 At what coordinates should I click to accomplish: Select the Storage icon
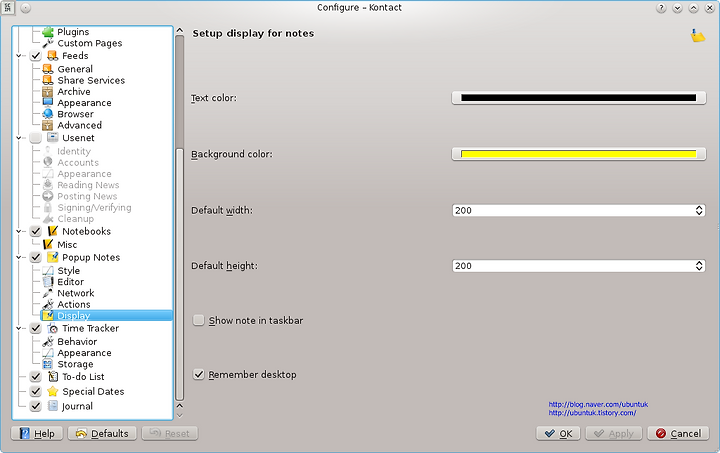[48, 364]
